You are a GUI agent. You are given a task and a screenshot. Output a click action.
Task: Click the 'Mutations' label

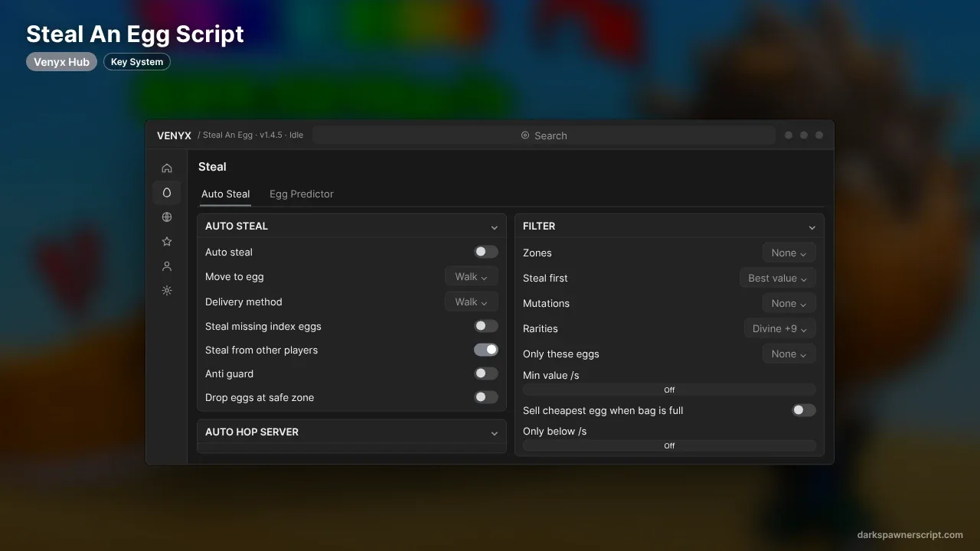pyautogui.click(x=546, y=303)
